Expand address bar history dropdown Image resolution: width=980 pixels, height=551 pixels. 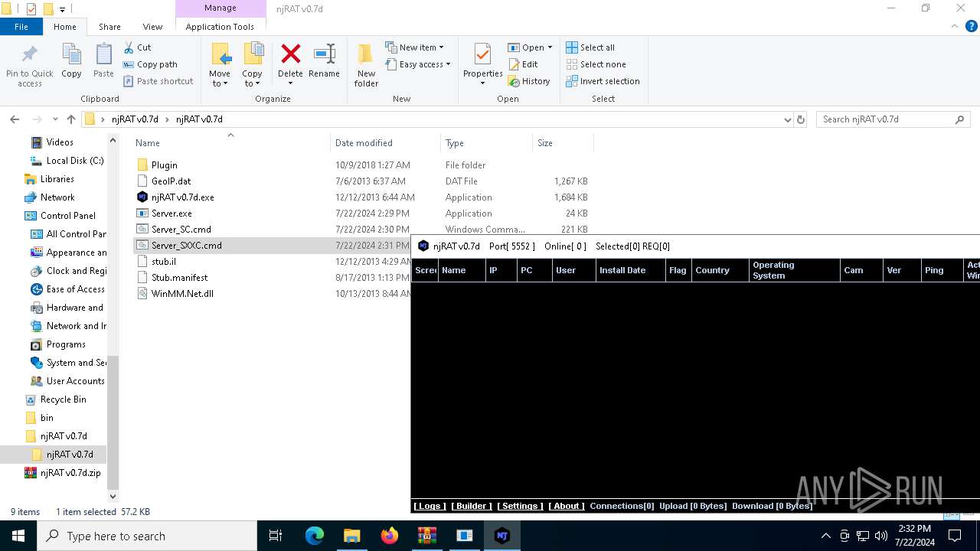coord(787,119)
